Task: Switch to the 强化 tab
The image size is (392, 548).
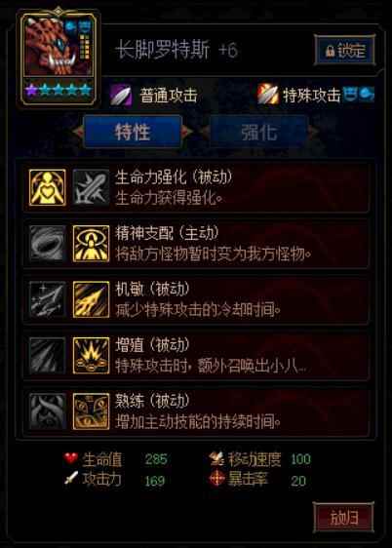Action: coord(258,132)
